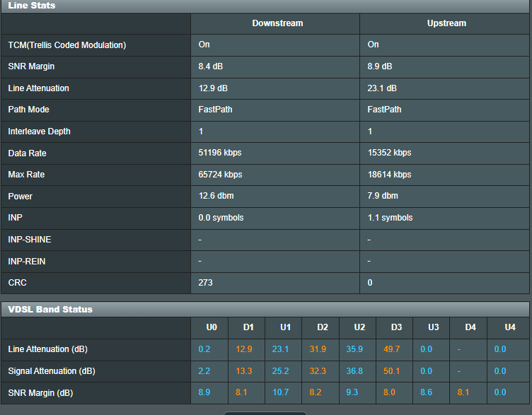Click the downstream Power value 12.6 dbm
The image size is (532, 415).
pyautogui.click(x=214, y=197)
